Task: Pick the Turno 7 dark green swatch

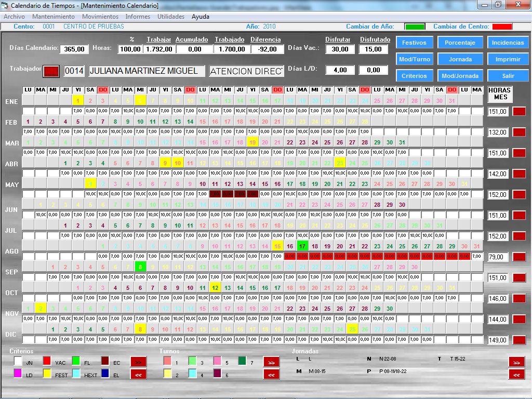Action: 242,362
